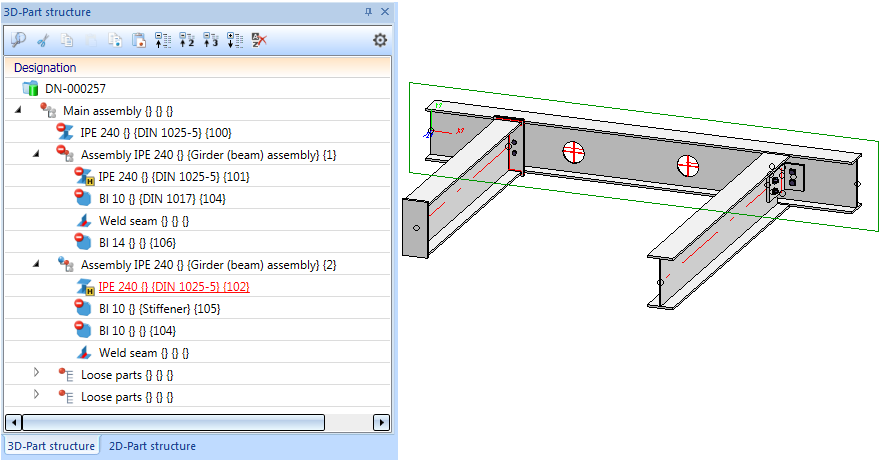Toggle the pin on 3D-Part structure panel
This screenshot has height=461, width=879.
[369, 12]
